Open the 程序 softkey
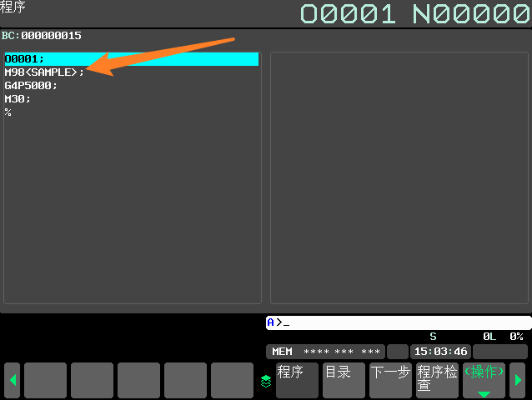Image resolution: width=532 pixels, height=400 pixels. 297,380
